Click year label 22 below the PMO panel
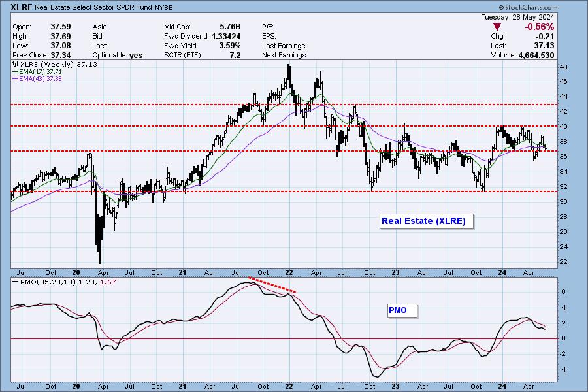 pyautogui.click(x=289, y=386)
